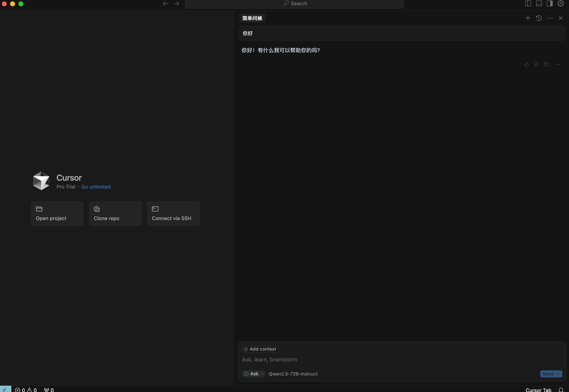This screenshot has height=392, width=569.
Task: Click the Open project button
Action: coord(57,213)
